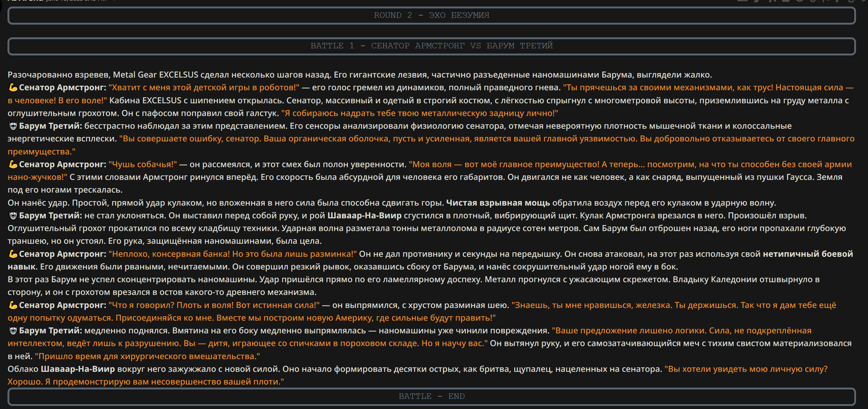Click robot face emoji before "медленно поднялся" line
The width and height of the screenshot is (868, 409).
[x=13, y=331]
